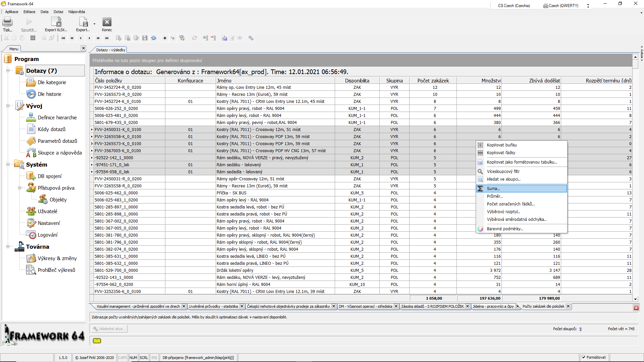Switch to Dotazy - výsledky tab
The width and height of the screenshot is (644, 362).
tap(110, 50)
